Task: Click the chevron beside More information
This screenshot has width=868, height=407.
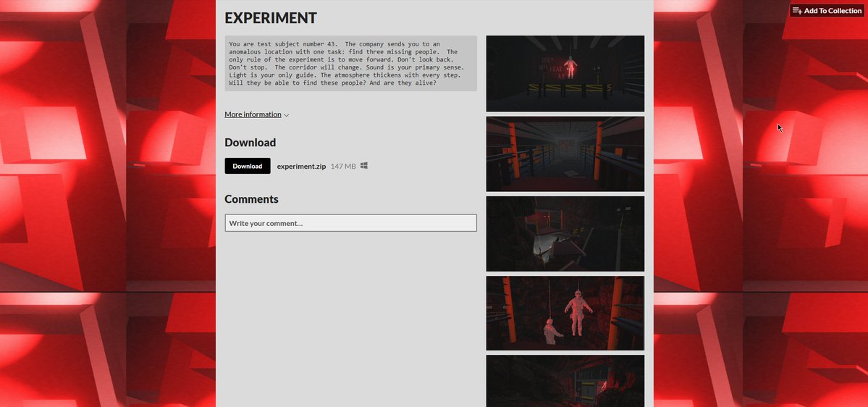Action: (286, 115)
